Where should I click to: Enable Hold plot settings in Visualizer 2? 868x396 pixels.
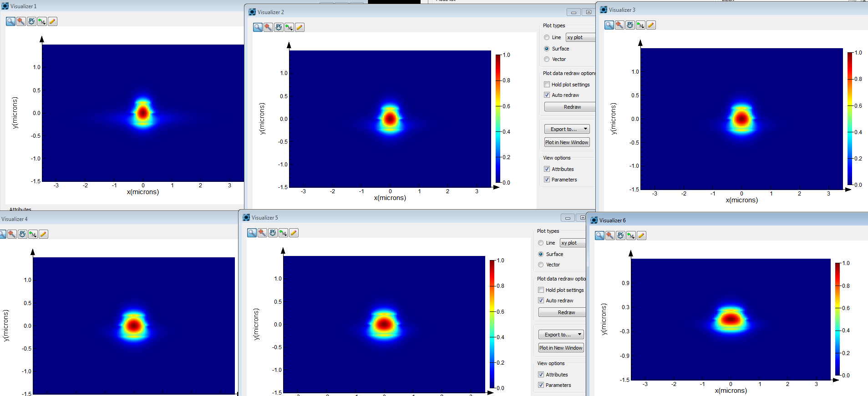pos(547,85)
